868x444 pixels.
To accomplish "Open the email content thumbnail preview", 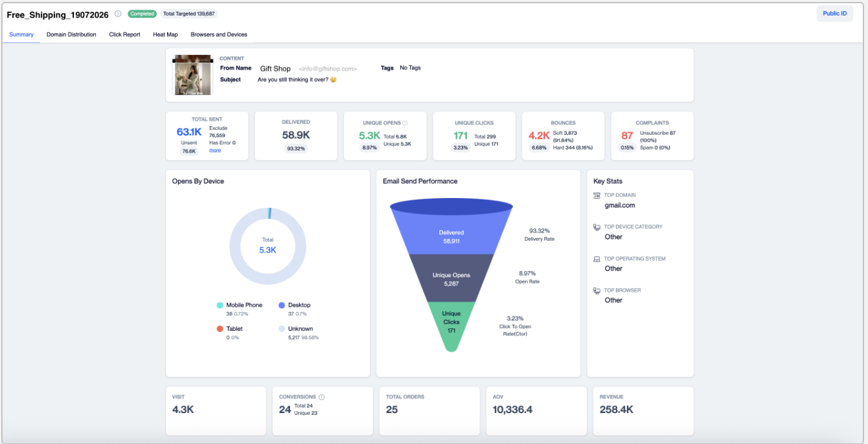I will tap(192, 75).
